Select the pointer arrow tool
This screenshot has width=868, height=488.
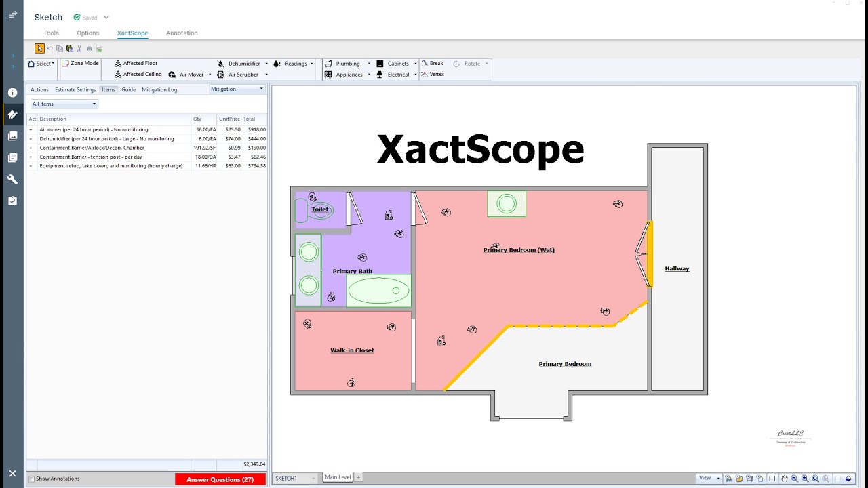coord(40,48)
